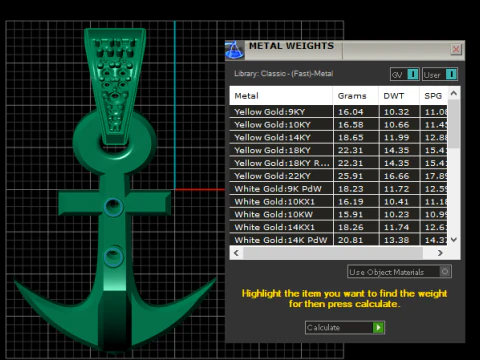Click the 18.65 grams value
The width and height of the screenshot is (480, 360).
point(351,138)
